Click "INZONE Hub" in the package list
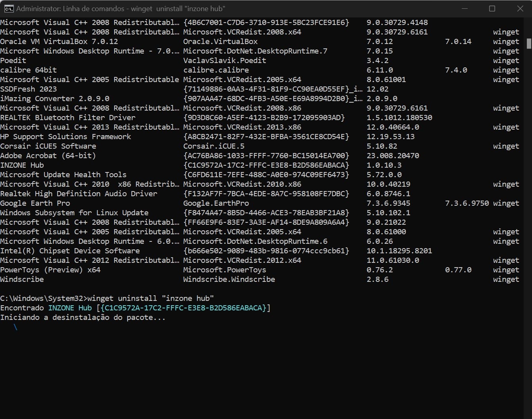Image resolution: width=532 pixels, height=419 pixels. [x=22, y=165]
